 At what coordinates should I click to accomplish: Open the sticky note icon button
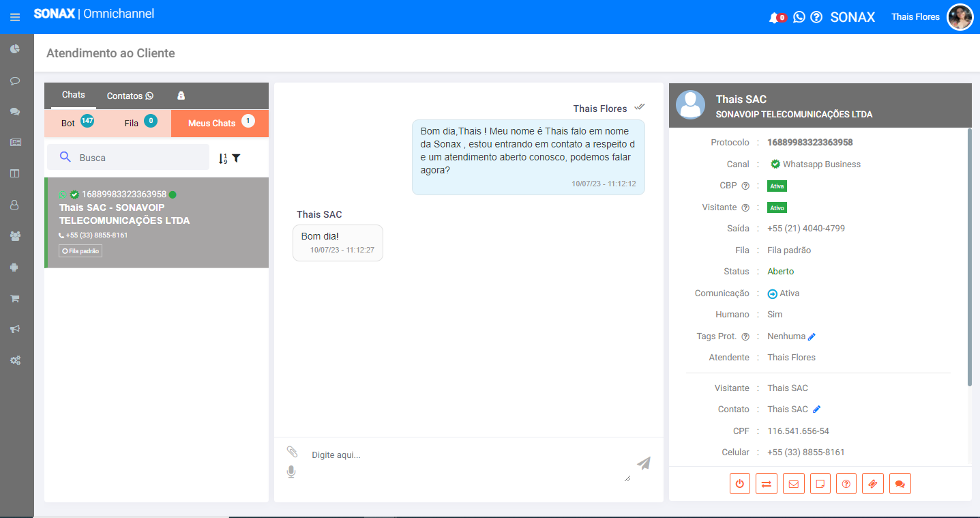(820, 484)
